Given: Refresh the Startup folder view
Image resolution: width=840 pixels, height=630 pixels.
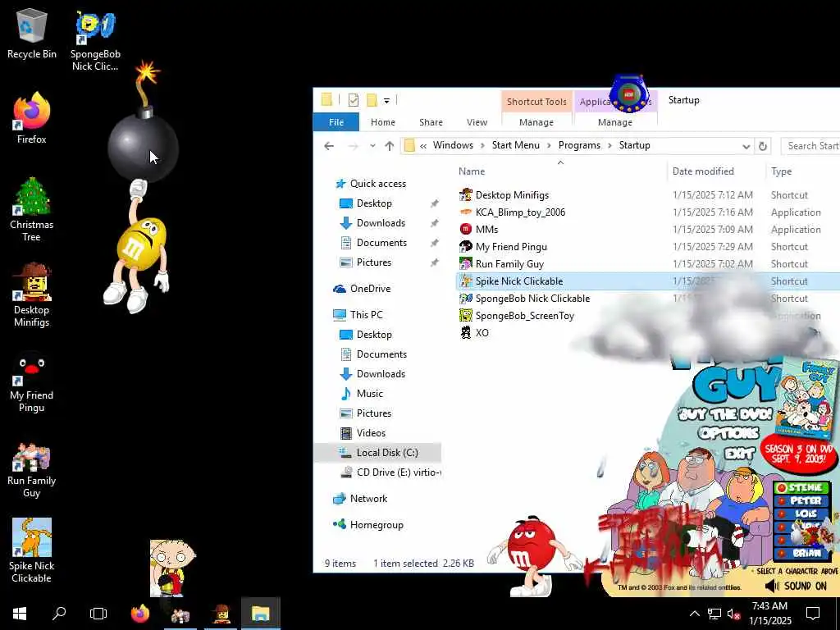Looking at the screenshot, I should point(763,146).
